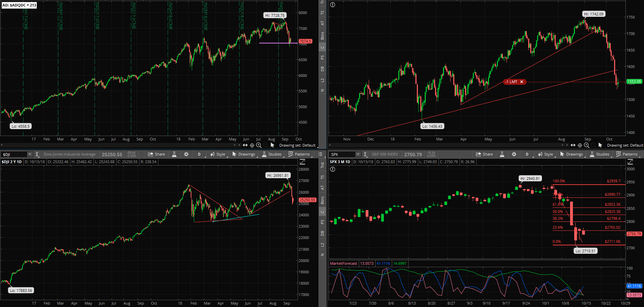Expand the $DJI symbol dropdown arrow

[30, 155]
